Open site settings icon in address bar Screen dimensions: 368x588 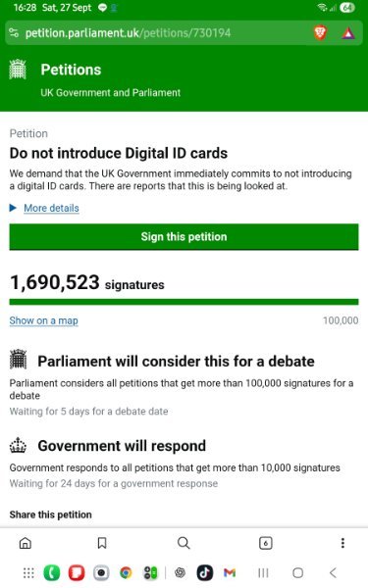point(14,33)
